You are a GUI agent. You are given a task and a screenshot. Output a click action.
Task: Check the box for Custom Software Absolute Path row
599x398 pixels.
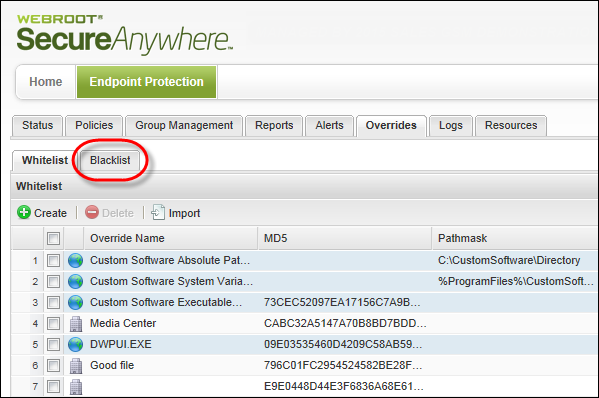pos(53,260)
